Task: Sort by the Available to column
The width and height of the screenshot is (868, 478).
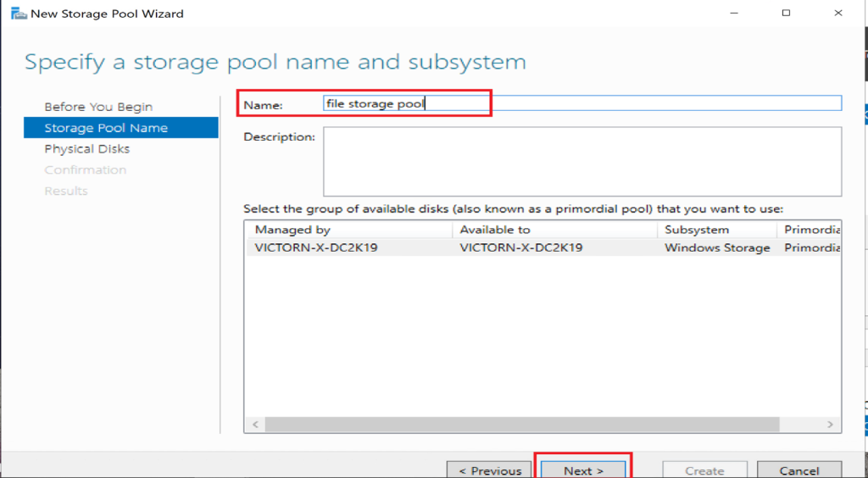Action: [554, 230]
